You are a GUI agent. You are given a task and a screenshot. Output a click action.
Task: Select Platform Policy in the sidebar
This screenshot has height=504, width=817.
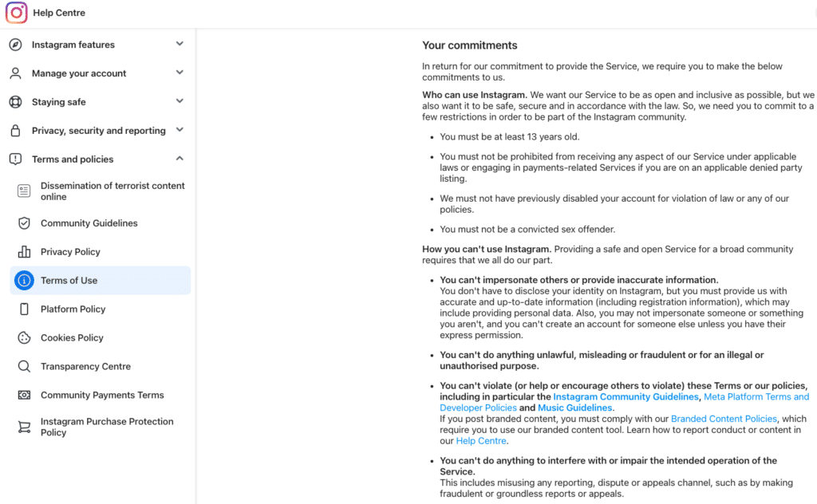(100, 309)
